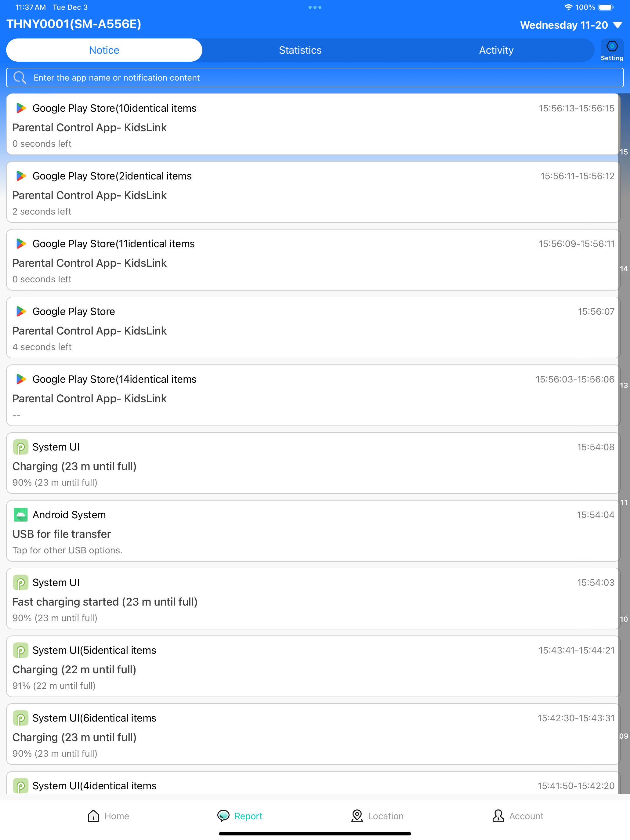Tap the 15:54:08 timestamp
The image size is (630, 840).
point(596,447)
